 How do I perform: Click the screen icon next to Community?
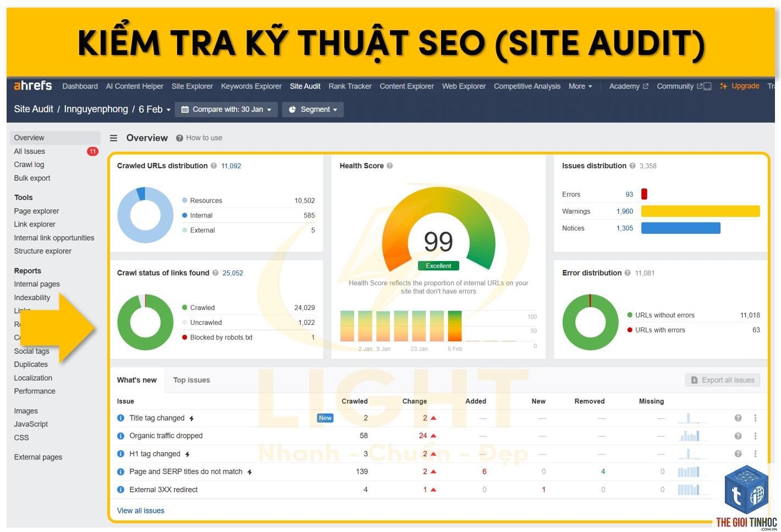click(x=708, y=86)
